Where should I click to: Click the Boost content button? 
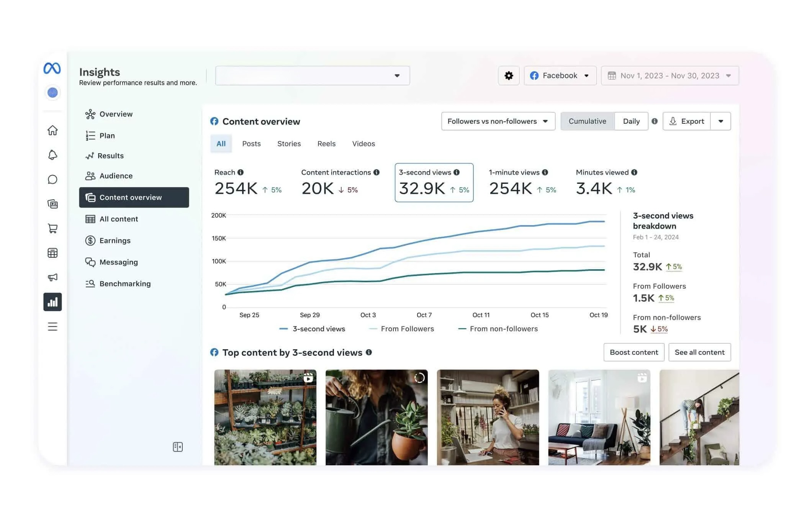634,352
